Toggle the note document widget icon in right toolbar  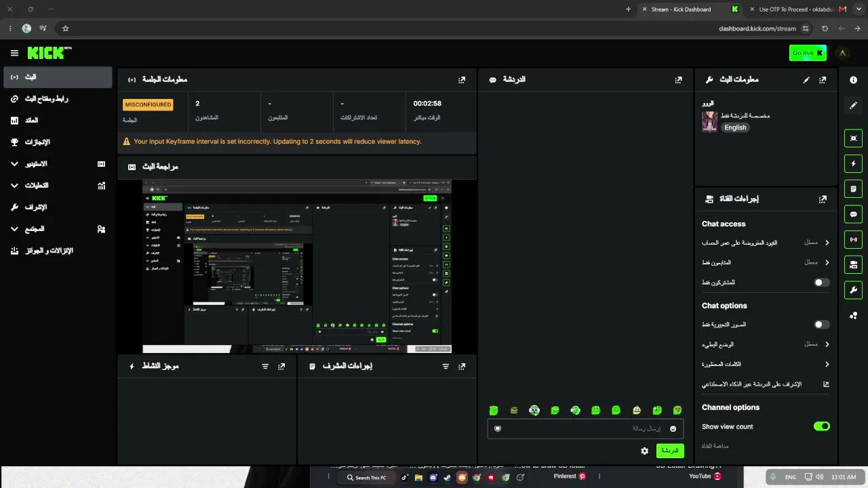click(853, 188)
